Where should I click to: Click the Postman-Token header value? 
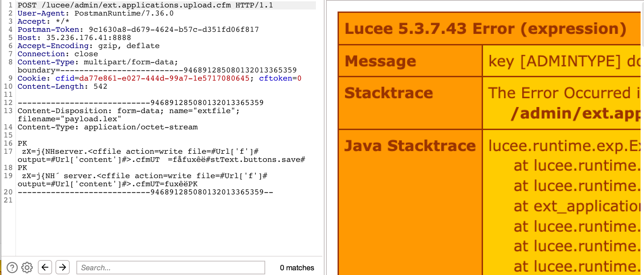tap(174, 30)
